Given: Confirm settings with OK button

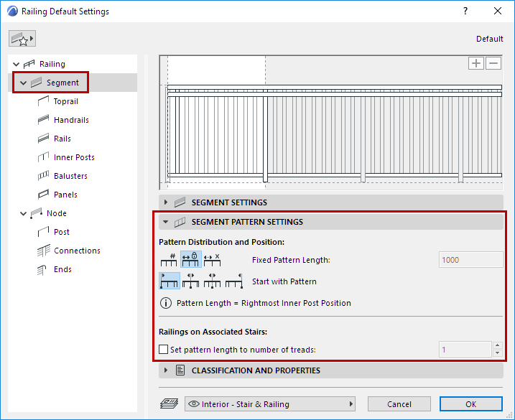Looking at the screenshot, I should click(x=470, y=403).
